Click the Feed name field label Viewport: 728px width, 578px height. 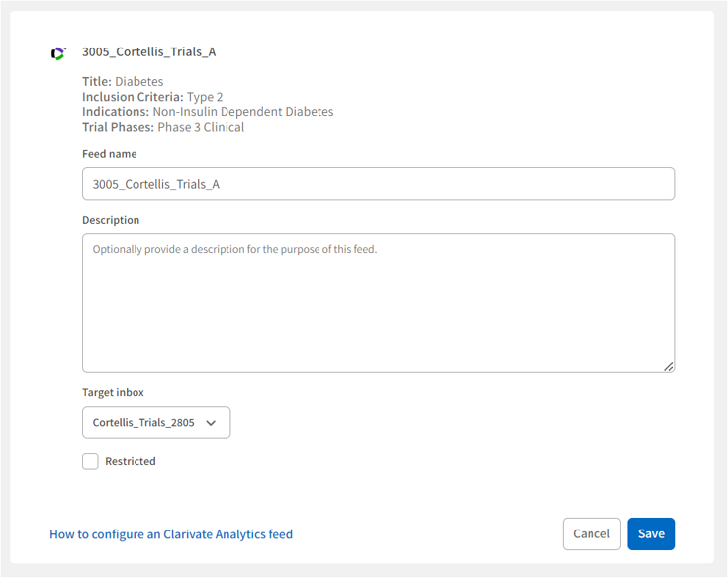(x=110, y=154)
